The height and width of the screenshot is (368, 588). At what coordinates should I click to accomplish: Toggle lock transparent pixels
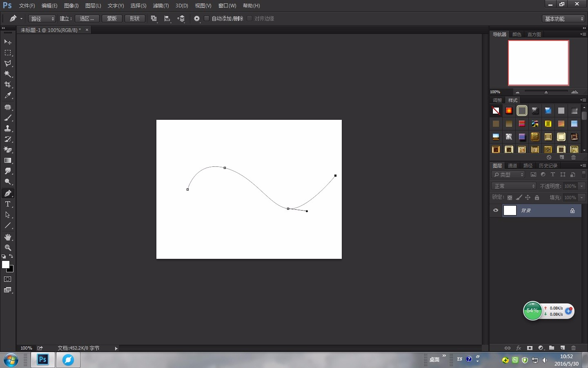510,197
